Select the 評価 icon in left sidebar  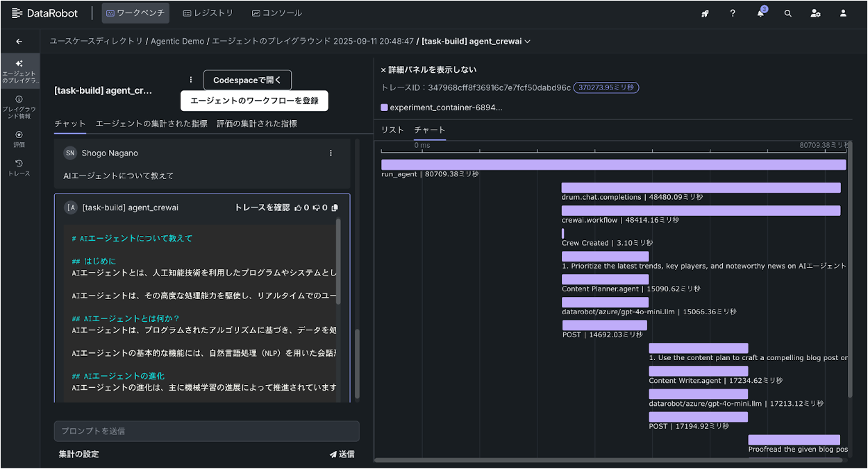tap(19, 139)
